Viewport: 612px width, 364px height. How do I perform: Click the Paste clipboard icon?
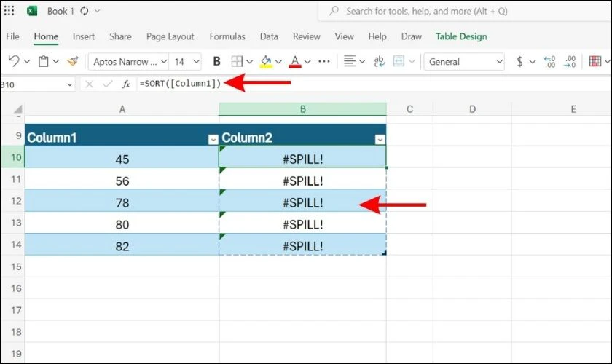(43, 61)
